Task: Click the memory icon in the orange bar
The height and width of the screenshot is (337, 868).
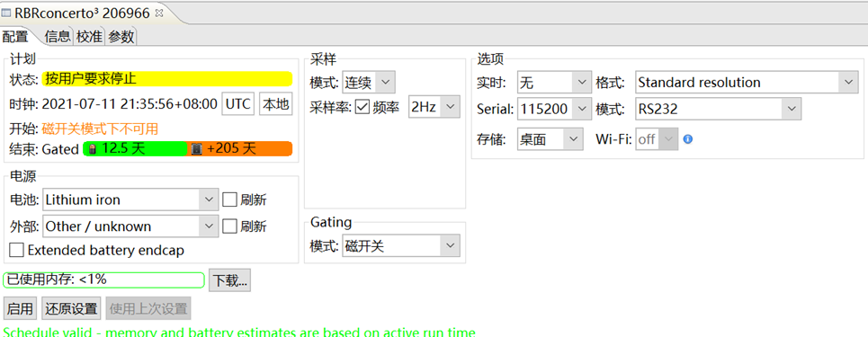Action: coord(196,149)
